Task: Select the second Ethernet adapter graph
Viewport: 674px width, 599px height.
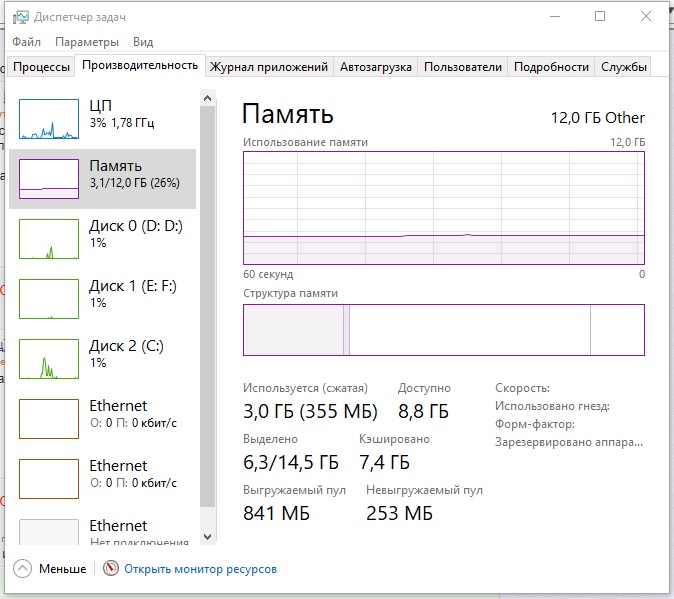Action: tap(48, 479)
